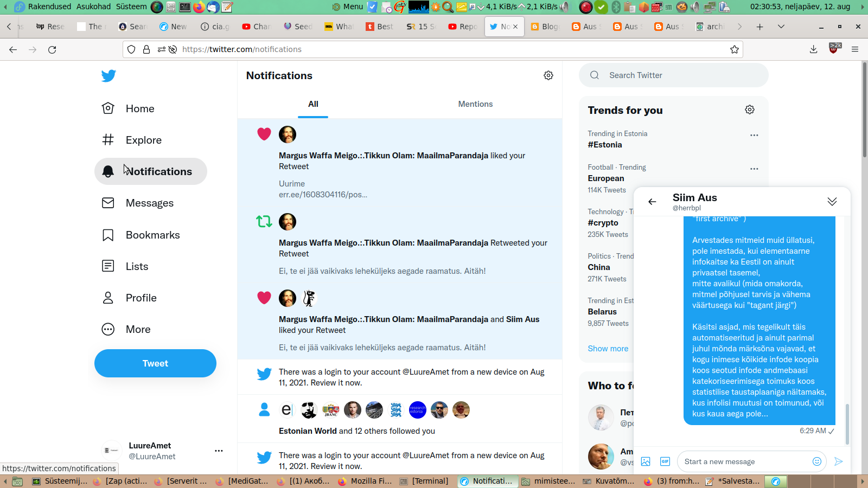Open the uBlock extension icon
The image size is (868, 488).
(x=834, y=49)
